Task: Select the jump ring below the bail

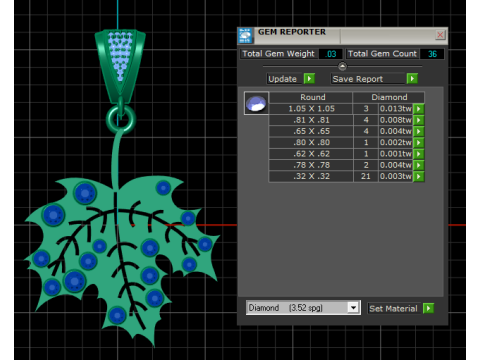Action: click(121, 119)
